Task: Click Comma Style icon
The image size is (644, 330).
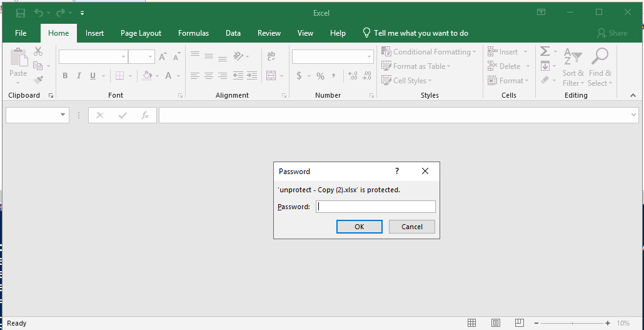Action: [333, 76]
